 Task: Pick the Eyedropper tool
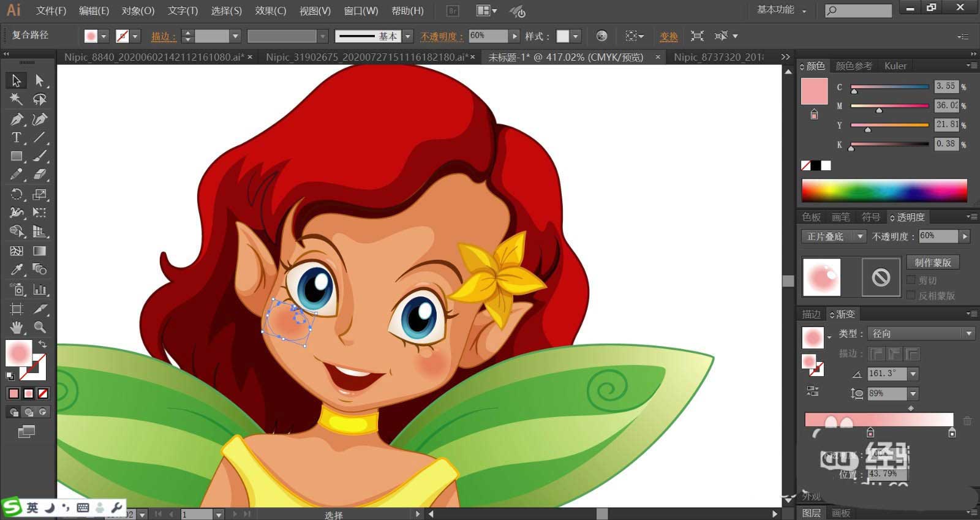(x=17, y=269)
